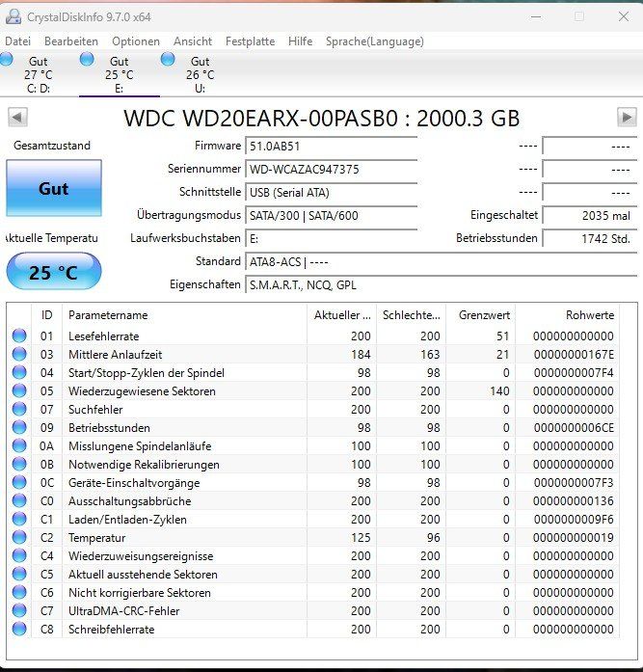Click the blue health orb above U: tab

(168, 59)
